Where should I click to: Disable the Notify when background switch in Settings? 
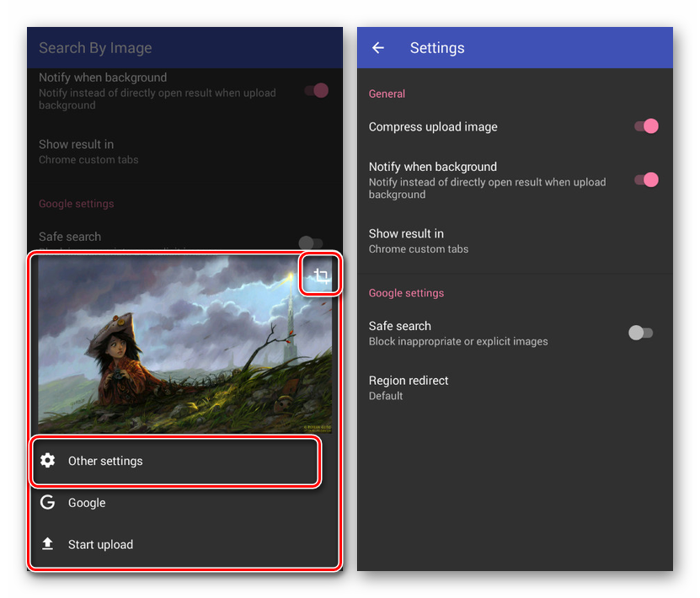point(645,179)
